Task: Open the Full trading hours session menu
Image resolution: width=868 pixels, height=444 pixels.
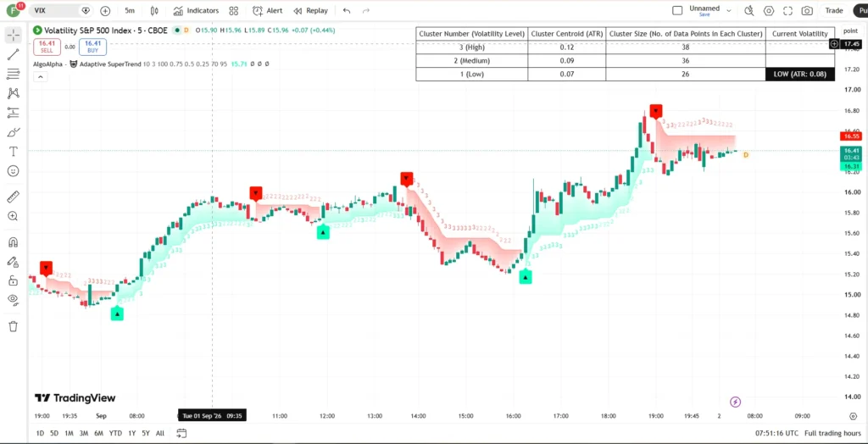Action: coord(832,433)
